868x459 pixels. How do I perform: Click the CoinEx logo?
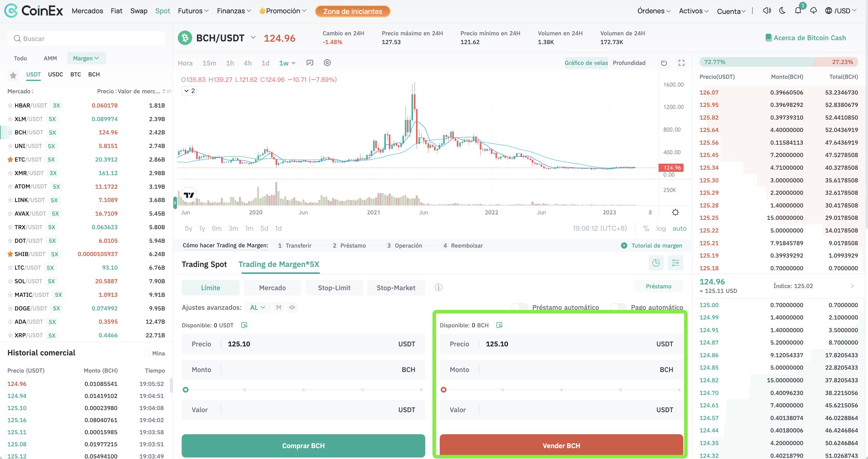point(34,11)
